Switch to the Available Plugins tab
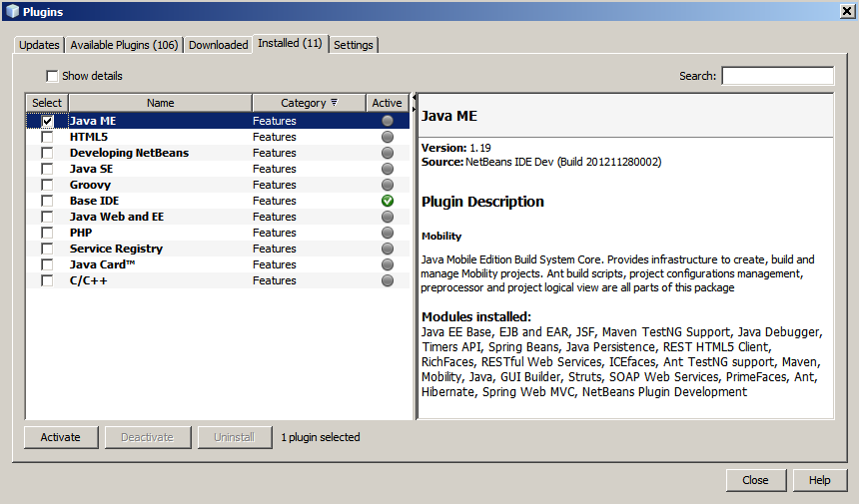The height and width of the screenshot is (504, 859). (124, 45)
